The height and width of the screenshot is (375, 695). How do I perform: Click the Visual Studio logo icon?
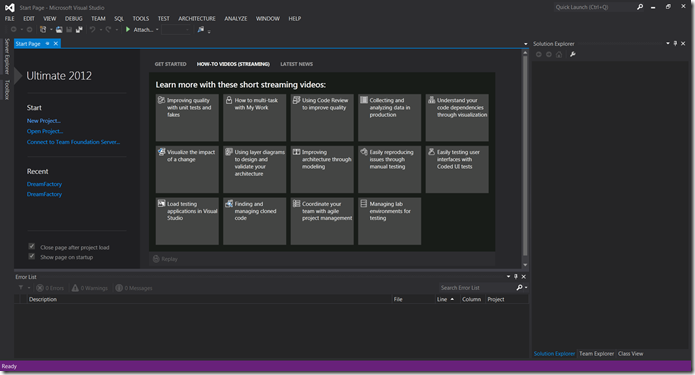pyautogui.click(x=9, y=8)
